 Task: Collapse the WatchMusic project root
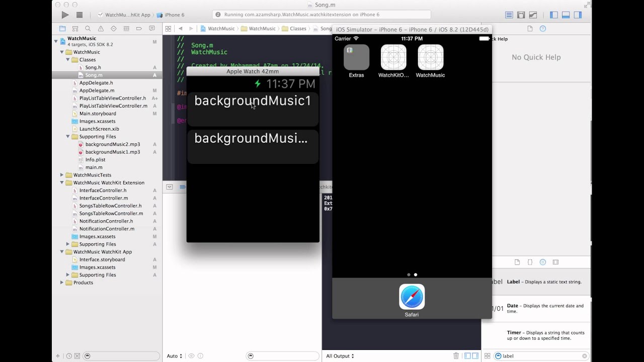pyautogui.click(x=56, y=41)
